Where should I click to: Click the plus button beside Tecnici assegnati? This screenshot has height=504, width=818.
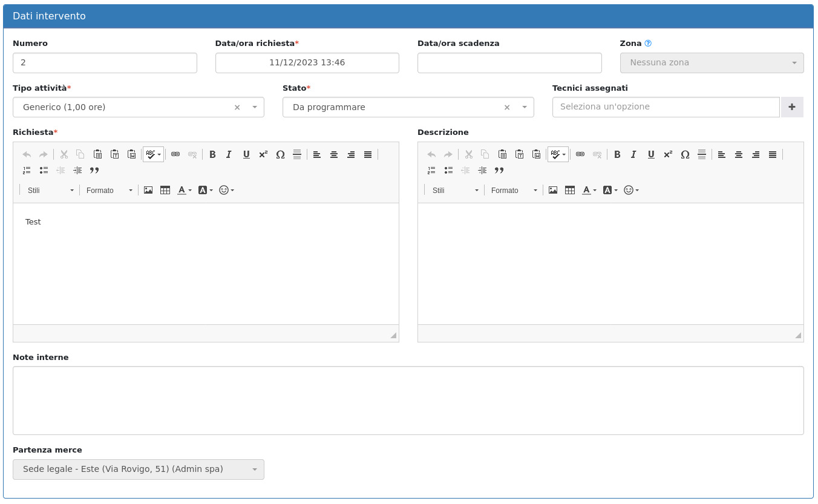coord(792,107)
